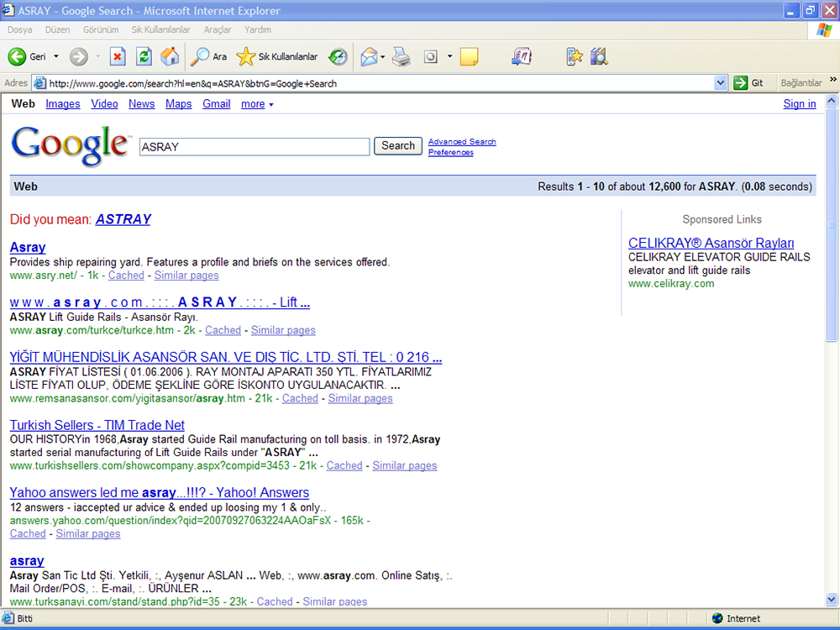The image size is (840, 630).
Task: Switch to Google Images tab
Action: coord(63,104)
